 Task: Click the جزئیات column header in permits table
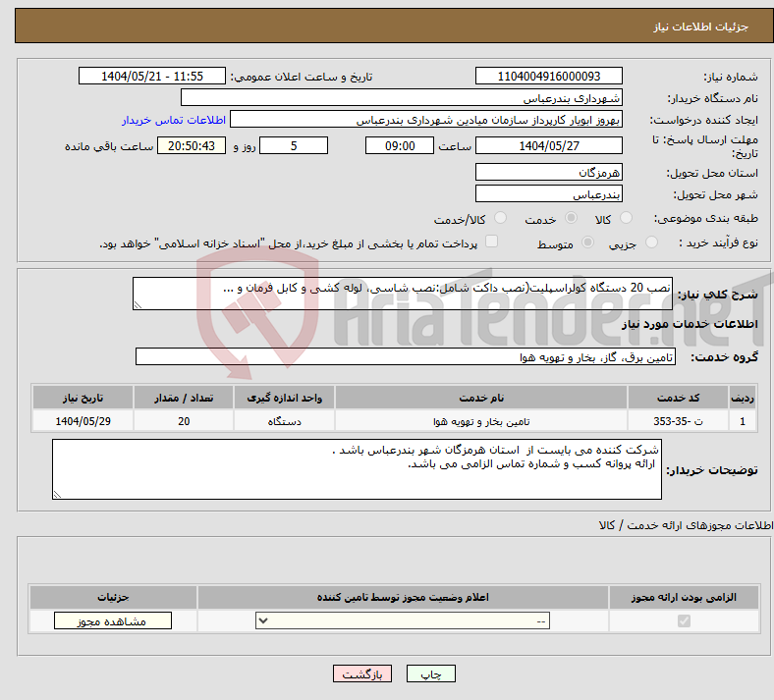point(113,597)
